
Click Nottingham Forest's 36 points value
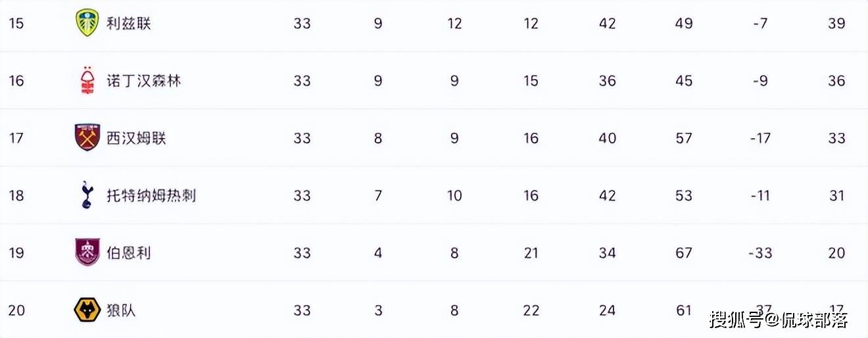pos(836,81)
